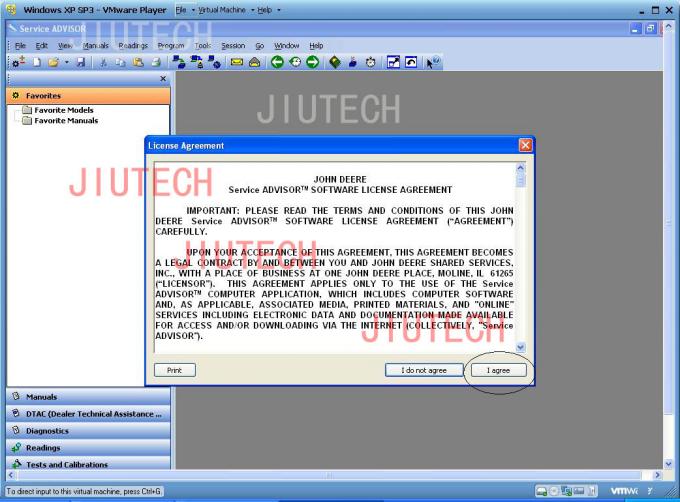Click the New blank document toolbar icon
The width and height of the screenshot is (680, 502).
pos(37,62)
